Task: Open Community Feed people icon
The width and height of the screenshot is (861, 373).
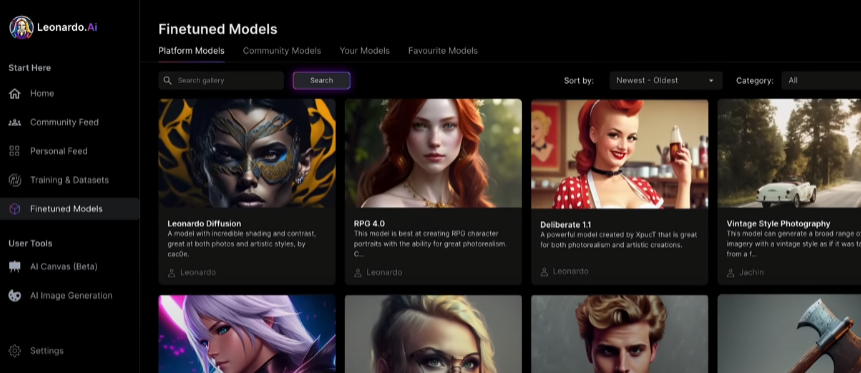Action: 15,123
